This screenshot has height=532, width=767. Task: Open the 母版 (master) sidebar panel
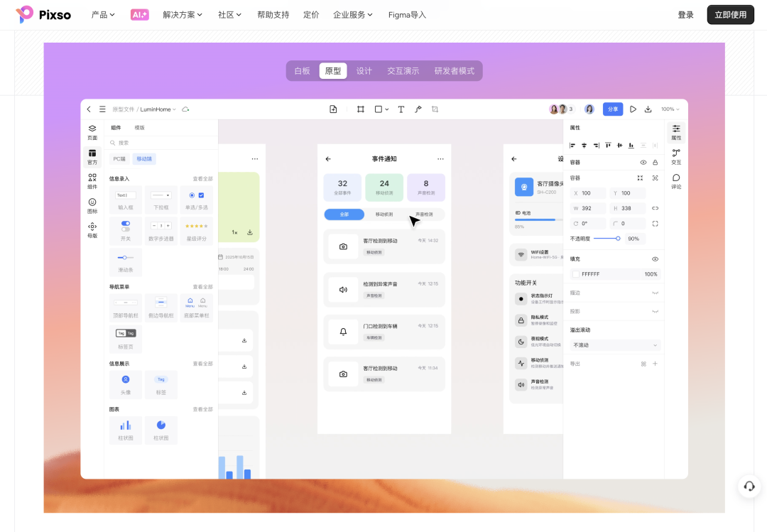click(92, 230)
